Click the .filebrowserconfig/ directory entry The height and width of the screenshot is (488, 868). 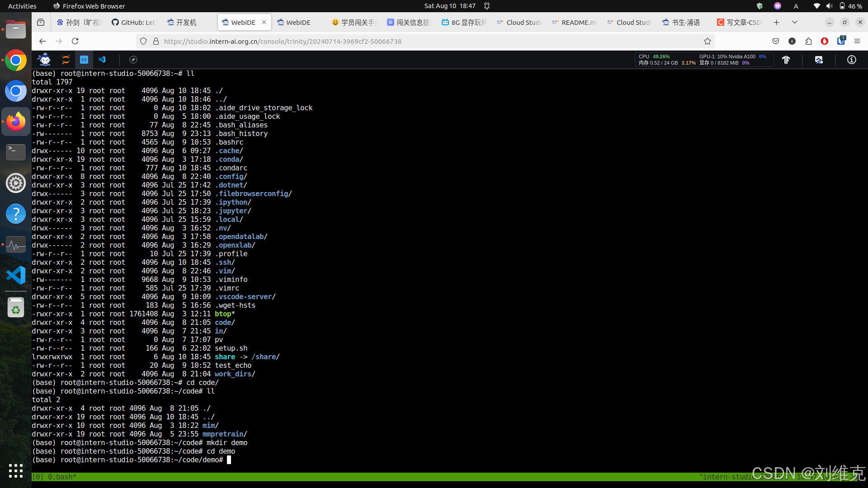(x=253, y=193)
